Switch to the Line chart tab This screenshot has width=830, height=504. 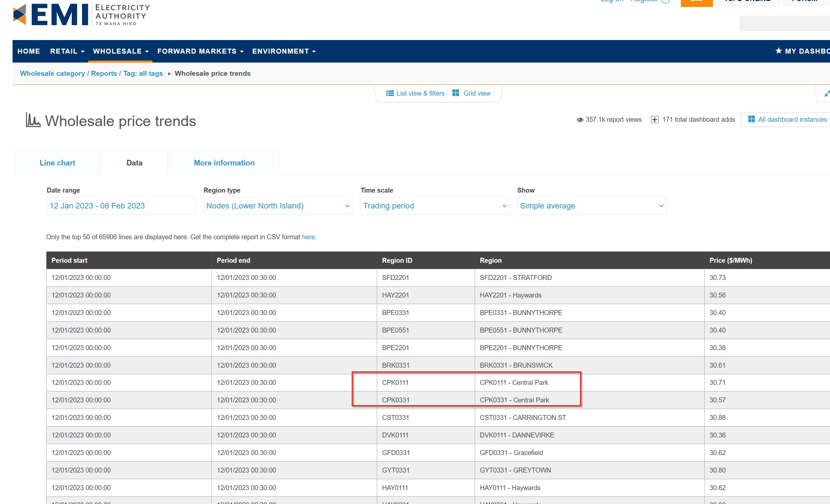(x=57, y=163)
